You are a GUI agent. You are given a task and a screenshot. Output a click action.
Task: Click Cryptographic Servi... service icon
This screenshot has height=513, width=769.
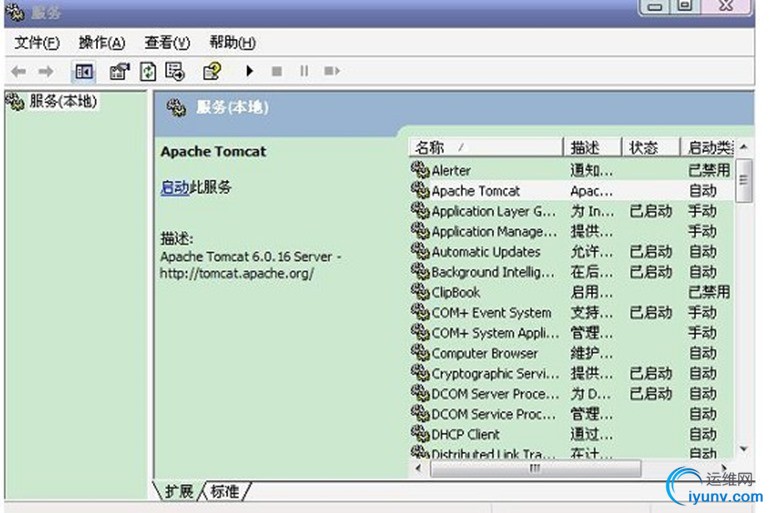coord(420,373)
